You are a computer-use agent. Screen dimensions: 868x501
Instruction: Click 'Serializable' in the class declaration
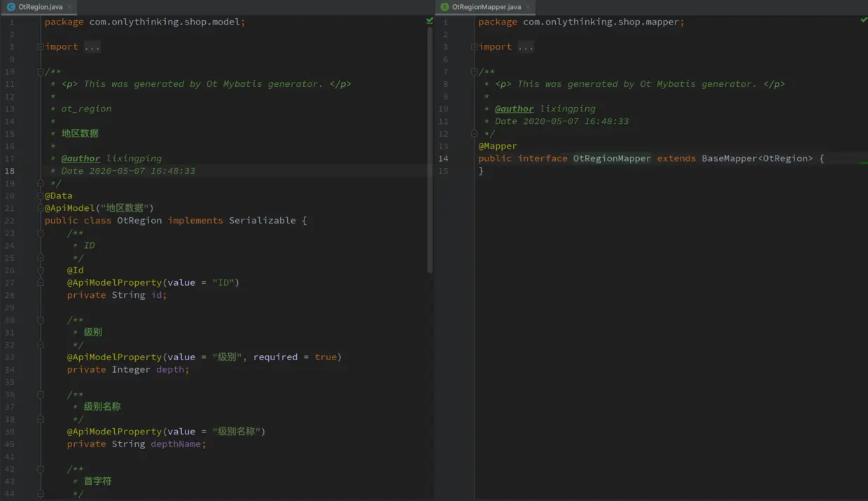pyautogui.click(x=262, y=220)
